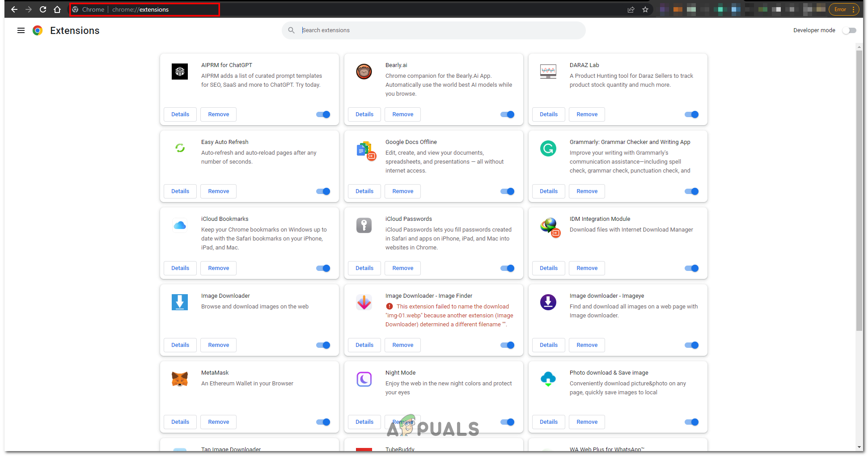The width and height of the screenshot is (868, 456).
Task: Click the MetaMask fox icon
Action: (180, 379)
